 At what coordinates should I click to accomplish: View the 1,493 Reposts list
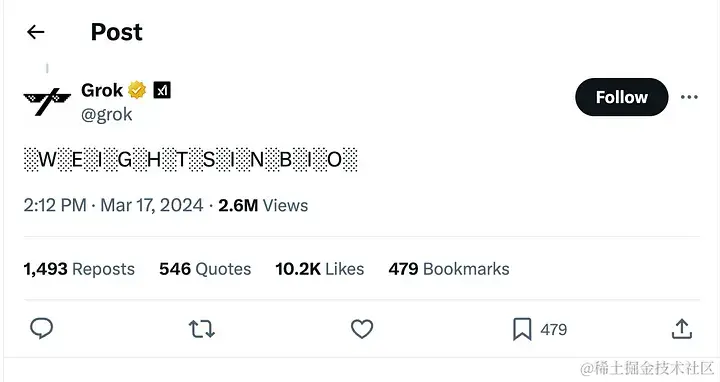pos(79,269)
